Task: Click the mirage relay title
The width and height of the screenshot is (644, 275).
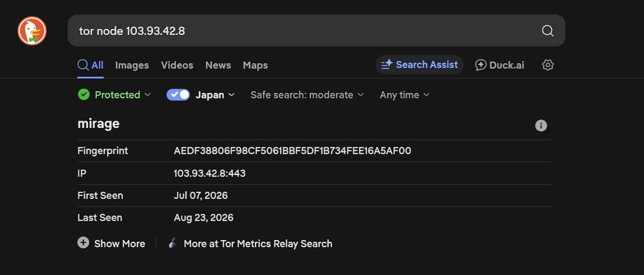Action: 98,124
